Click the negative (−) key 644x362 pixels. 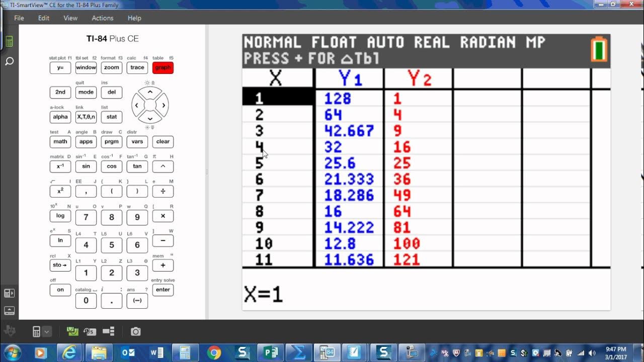pyautogui.click(x=137, y=301)
